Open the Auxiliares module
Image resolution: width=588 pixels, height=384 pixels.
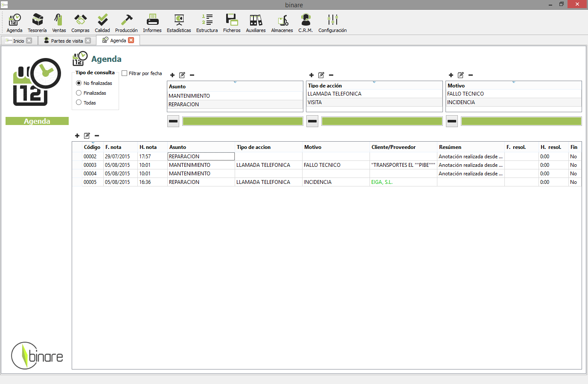tap(256, 23)
